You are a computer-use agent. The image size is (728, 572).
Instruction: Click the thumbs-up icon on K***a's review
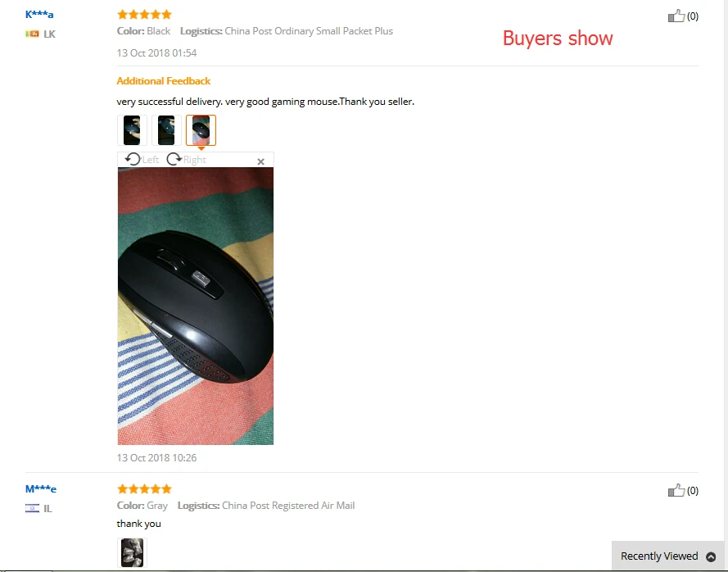676,16
